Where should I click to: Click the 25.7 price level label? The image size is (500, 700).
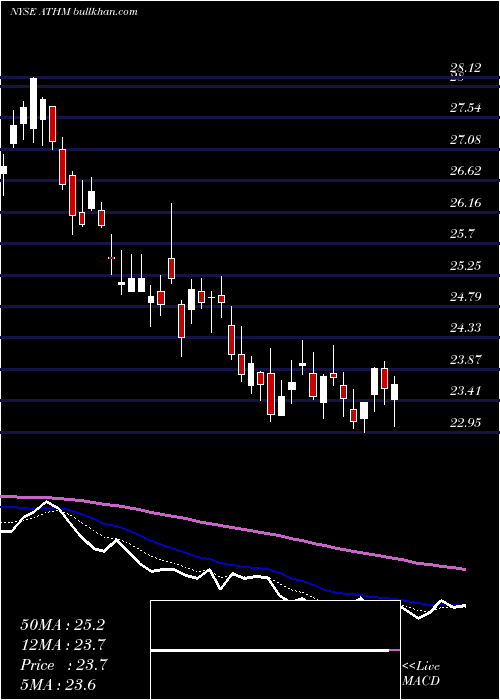(x=462, y=234)
